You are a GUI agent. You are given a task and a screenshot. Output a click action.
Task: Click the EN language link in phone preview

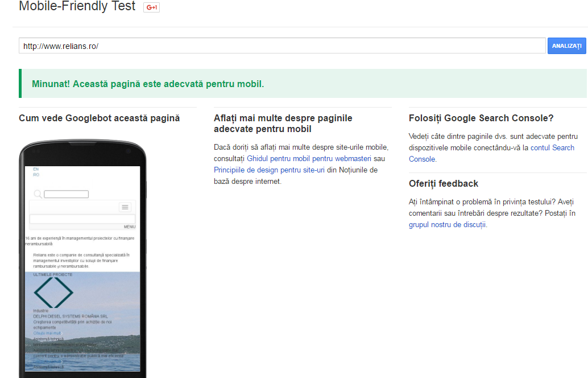point(36,169)
